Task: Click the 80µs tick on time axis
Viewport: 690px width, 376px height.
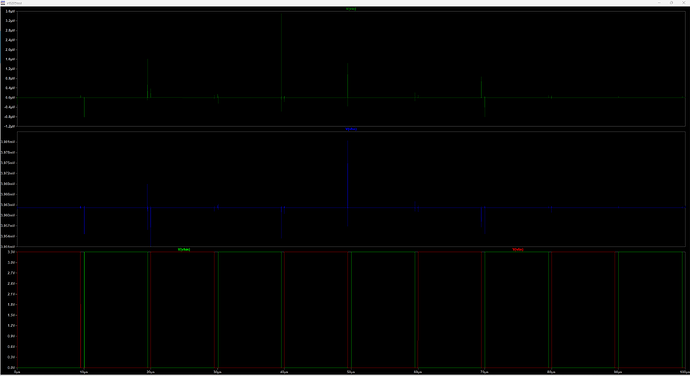Action: click(x=551, y=372)
